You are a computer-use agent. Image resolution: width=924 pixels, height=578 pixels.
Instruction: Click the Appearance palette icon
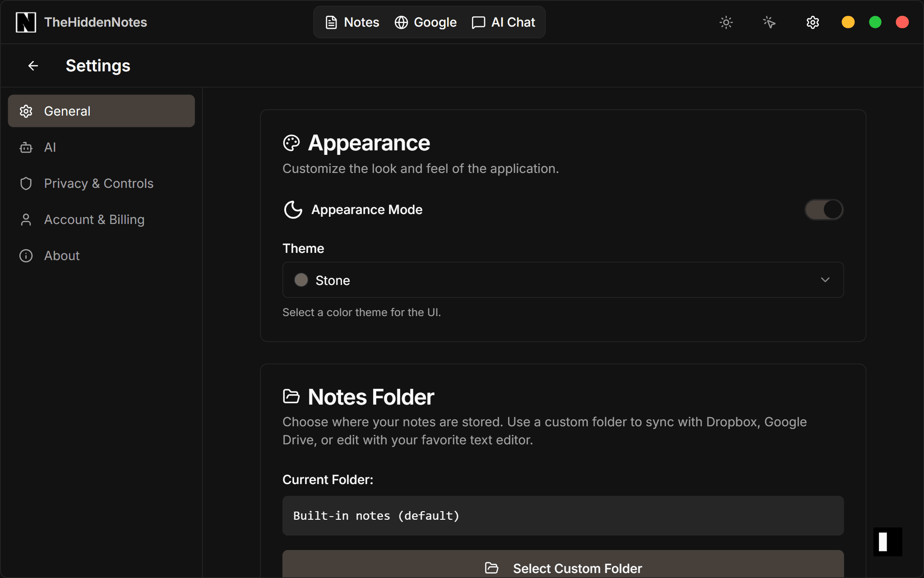point(291,143)
